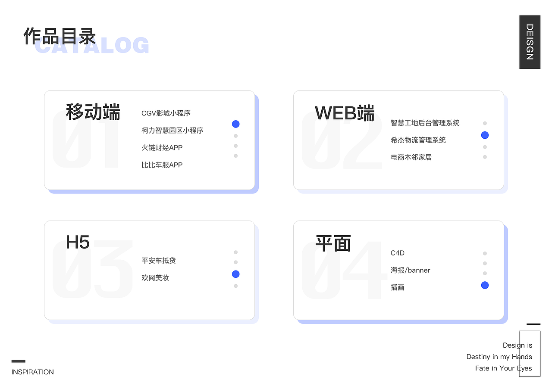Select the 火链财经APP entry
This screenshot has height=392, width=552.
162,147
